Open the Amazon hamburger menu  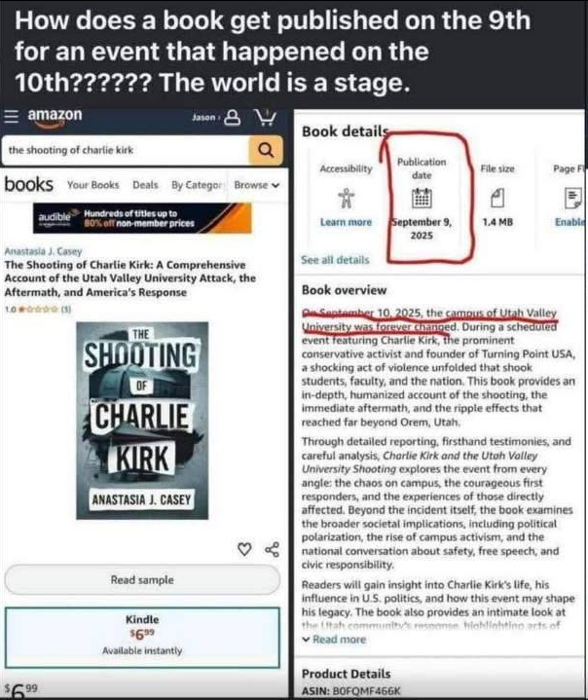click(x=11, y=117)
